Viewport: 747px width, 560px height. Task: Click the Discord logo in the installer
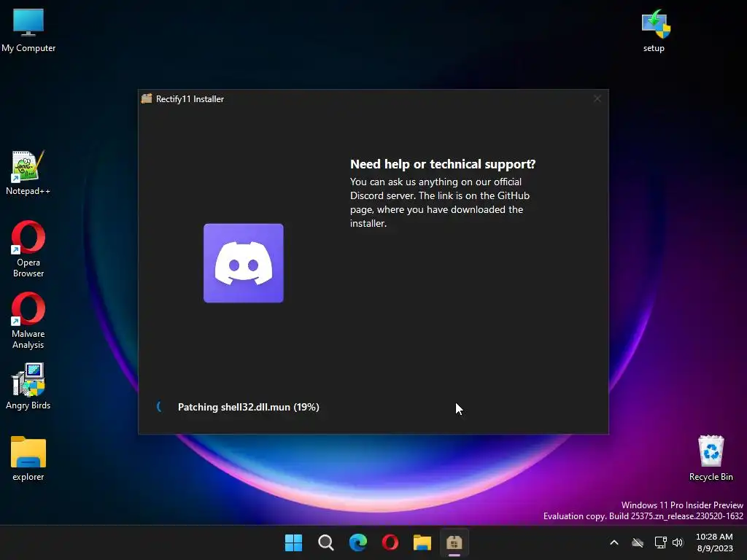pyautogui.click(x=244, y=262)
